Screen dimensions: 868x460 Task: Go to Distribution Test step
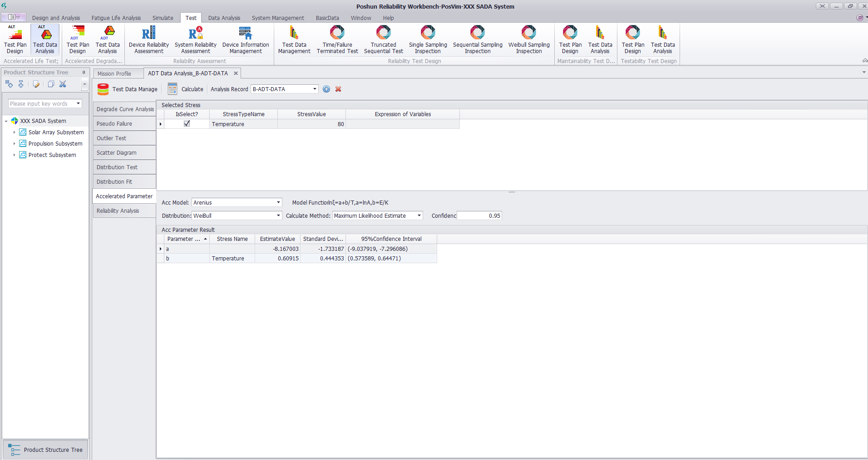125,167
